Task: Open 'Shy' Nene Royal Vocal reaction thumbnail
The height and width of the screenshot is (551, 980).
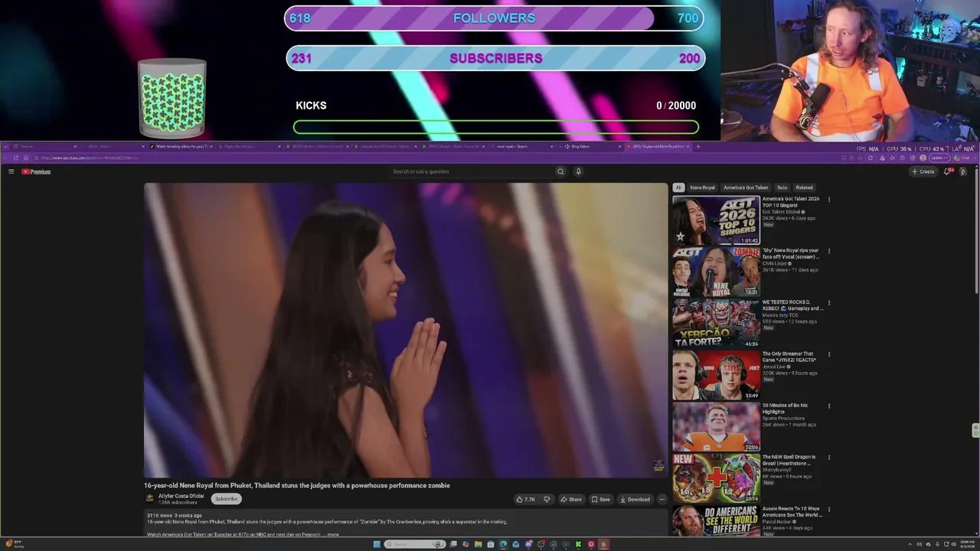Action: pos(716,272)
